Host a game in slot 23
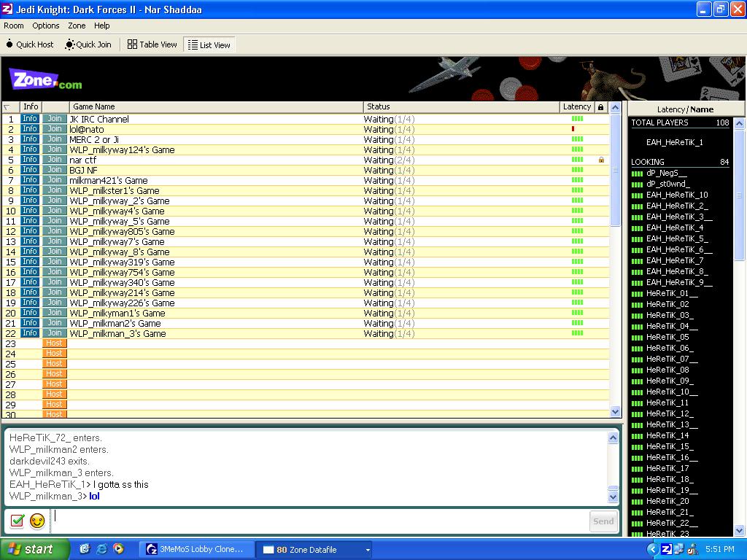The image size is (747, 560). (x=54, y=343)
